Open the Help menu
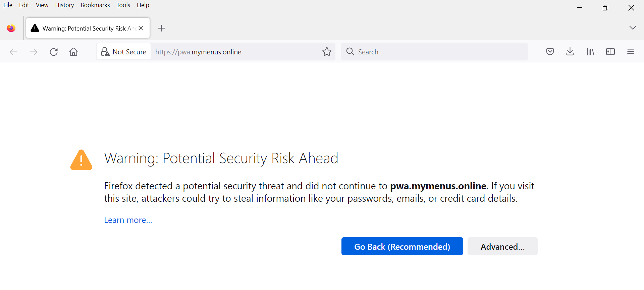644x290 pixels. tap(143, 5)
